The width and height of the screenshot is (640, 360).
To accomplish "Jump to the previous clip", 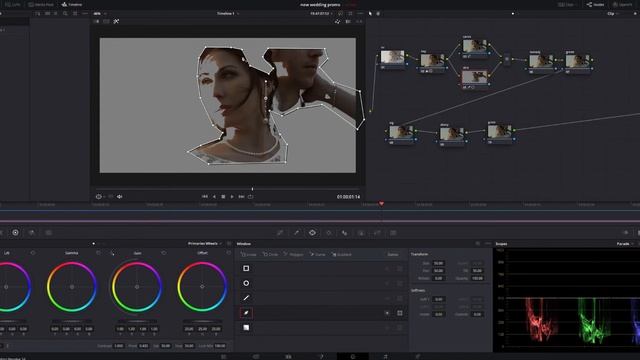I will coord(205,197).
